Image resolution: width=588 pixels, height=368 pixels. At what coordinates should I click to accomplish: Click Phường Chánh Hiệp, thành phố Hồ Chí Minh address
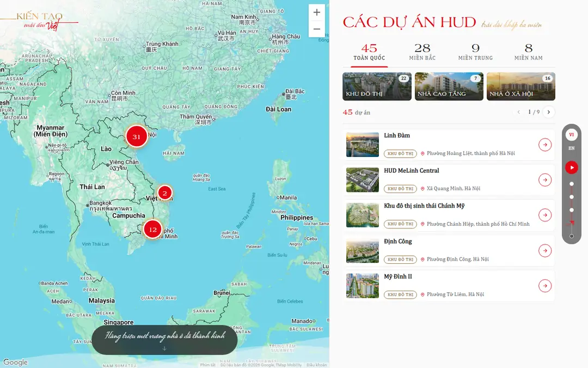tap(478, 224)
